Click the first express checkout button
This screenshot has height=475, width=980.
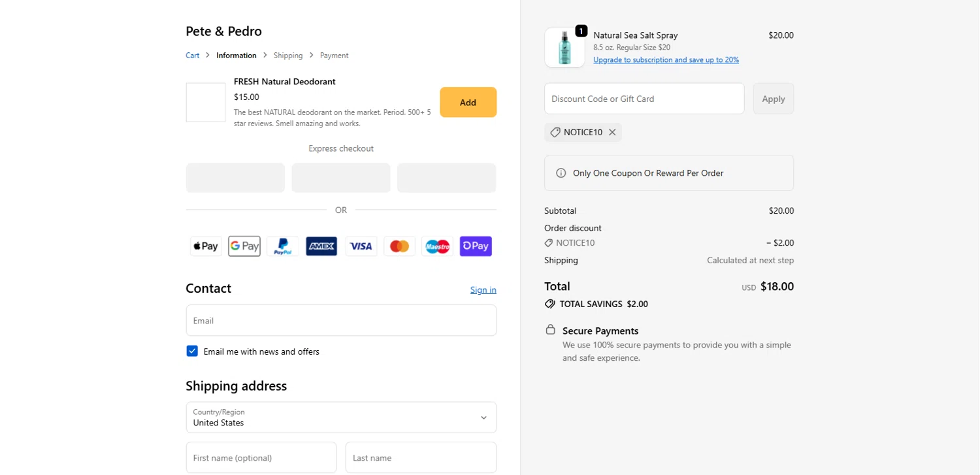click(235, 178)
